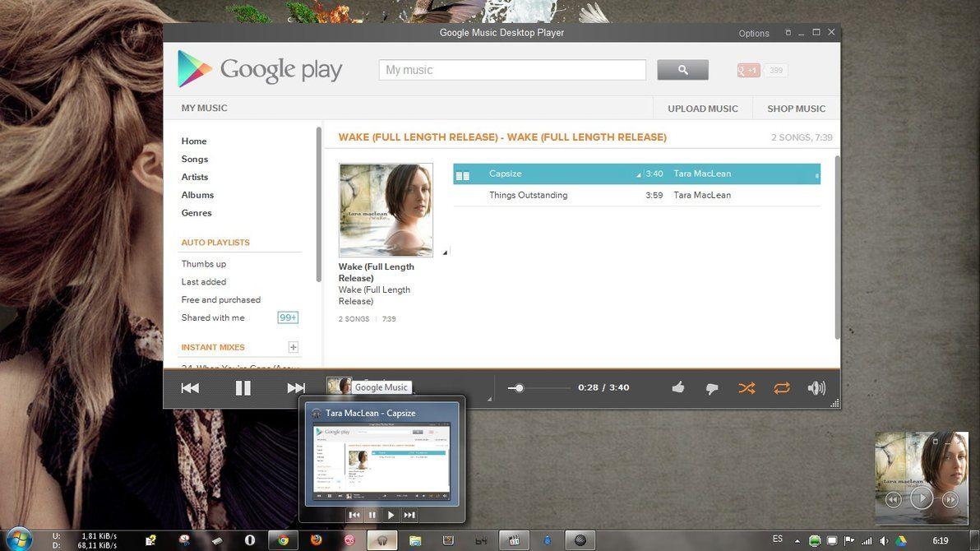Click previous on the desktop album widget
980x551 pixels.
[893, 500]
